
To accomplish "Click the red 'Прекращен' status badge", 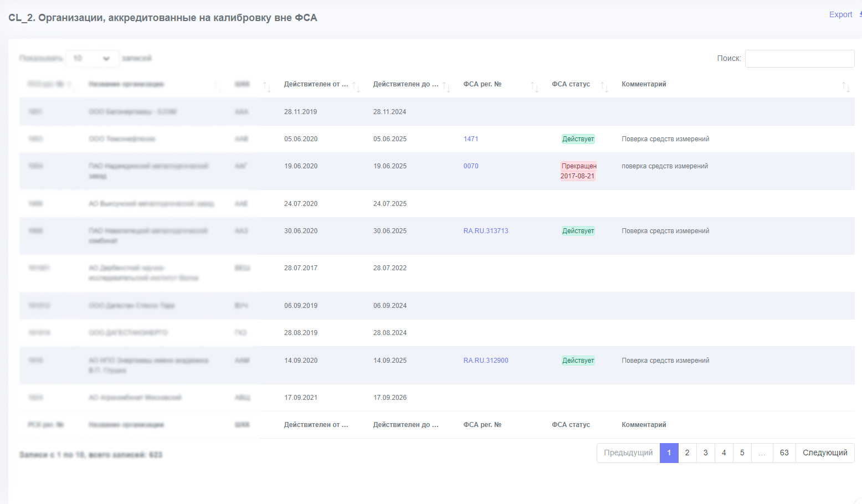I will coord(578,171).
